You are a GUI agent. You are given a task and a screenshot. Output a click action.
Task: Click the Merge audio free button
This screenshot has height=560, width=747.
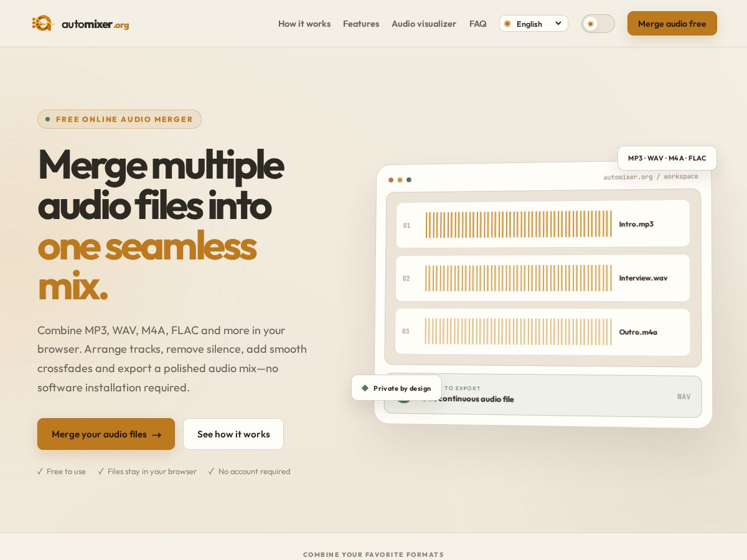pyautogui.click(x=672, y=24)
